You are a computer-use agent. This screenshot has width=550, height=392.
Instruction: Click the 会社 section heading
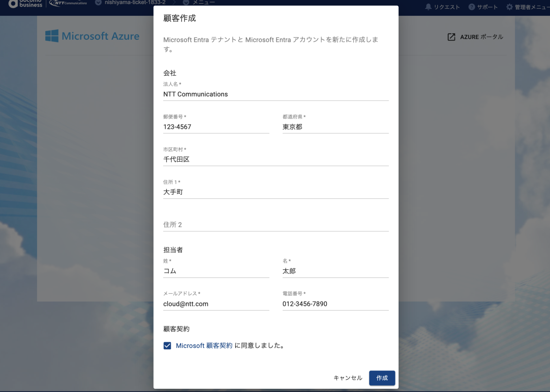tap(170, 73)
